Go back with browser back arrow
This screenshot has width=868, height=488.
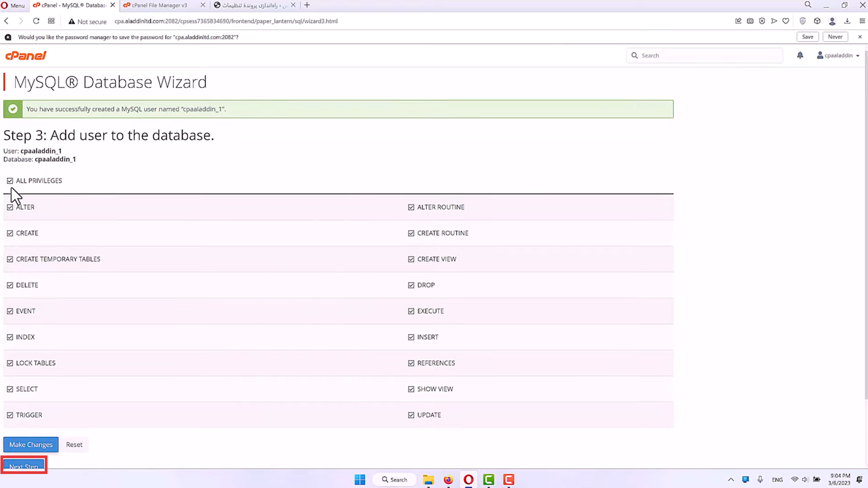(x=6, y=21)
